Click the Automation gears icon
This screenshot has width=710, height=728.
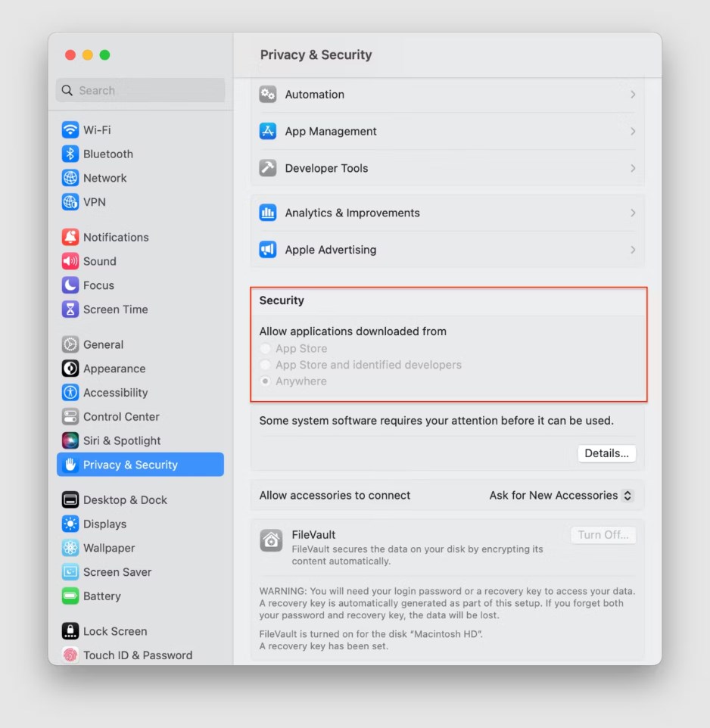click(x=268, y=95)
